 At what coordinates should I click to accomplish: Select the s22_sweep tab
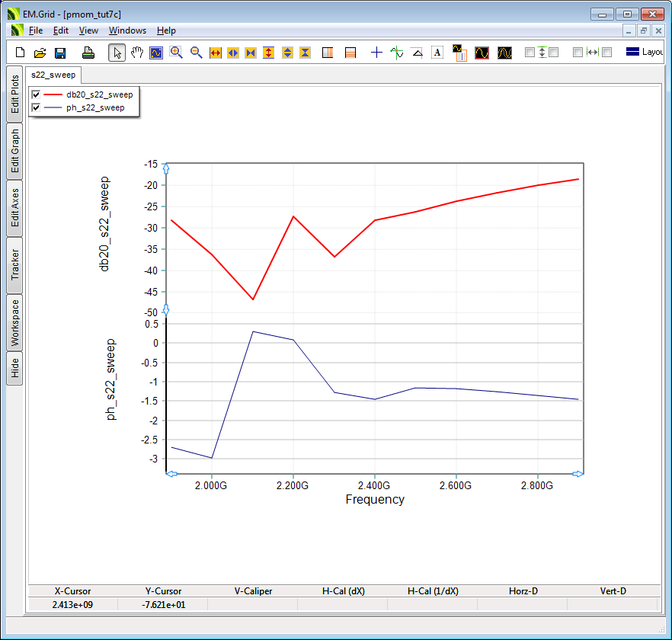pos(53,75)
